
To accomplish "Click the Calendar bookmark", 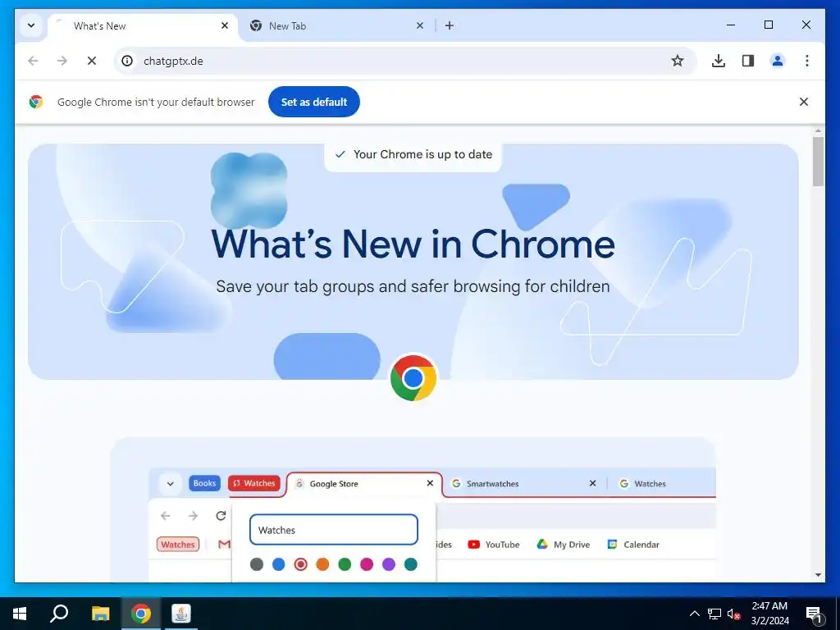I will tap(632, 545).
